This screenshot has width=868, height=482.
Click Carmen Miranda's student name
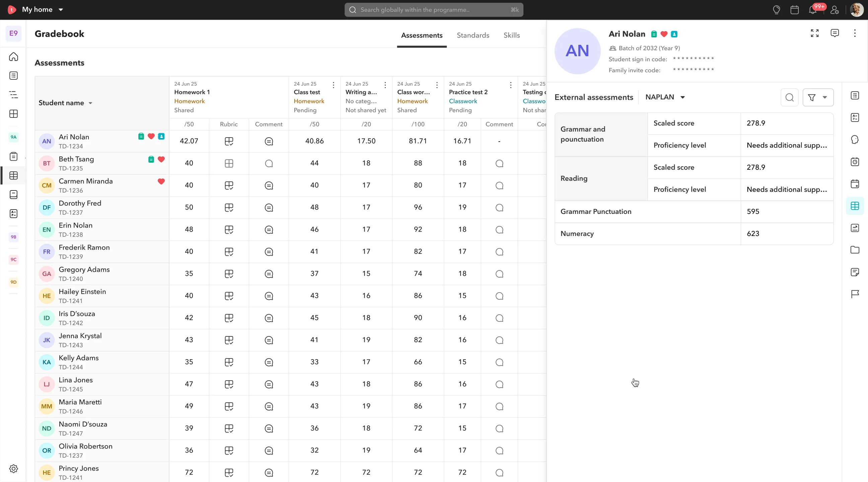86,181
